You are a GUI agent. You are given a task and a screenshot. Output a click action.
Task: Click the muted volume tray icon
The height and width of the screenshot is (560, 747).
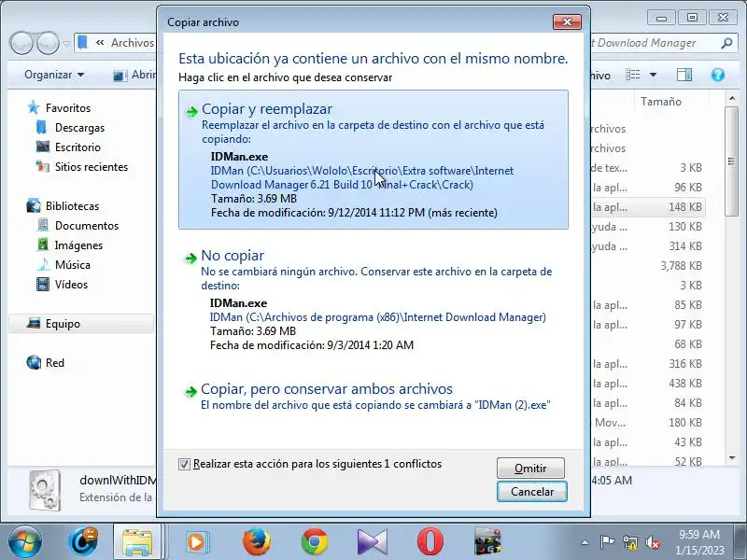point(652,542)
